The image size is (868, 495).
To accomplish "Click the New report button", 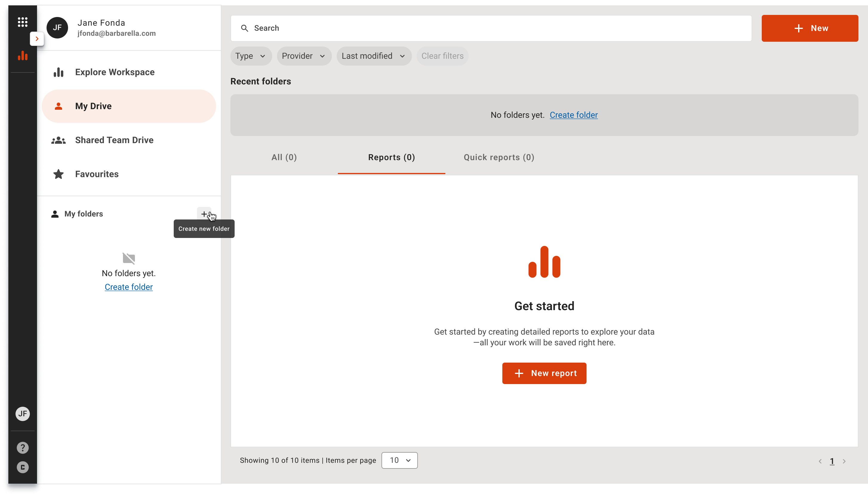I will pos(544,373).
